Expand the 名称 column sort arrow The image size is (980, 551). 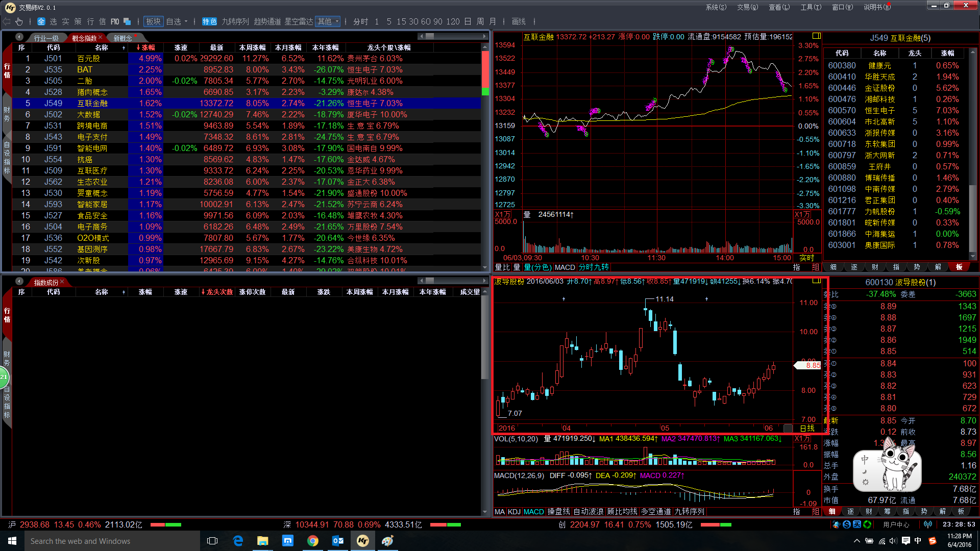click(124, 48)
